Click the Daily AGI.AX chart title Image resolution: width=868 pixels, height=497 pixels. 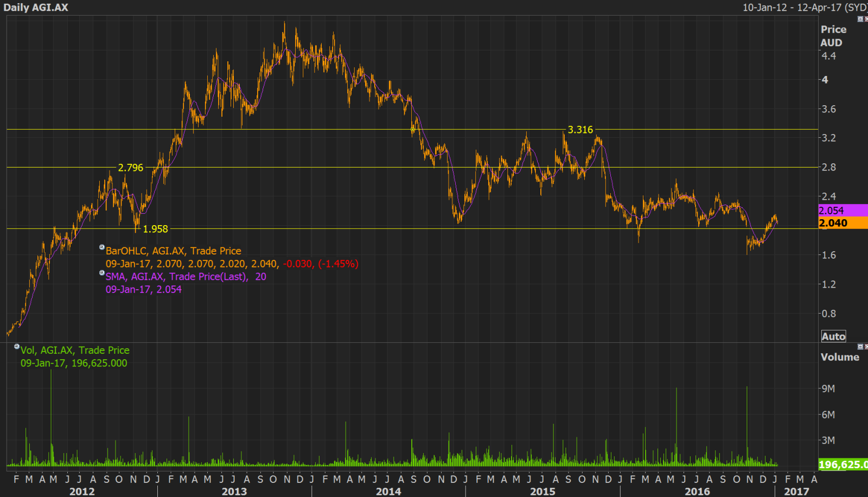point(36,8)
